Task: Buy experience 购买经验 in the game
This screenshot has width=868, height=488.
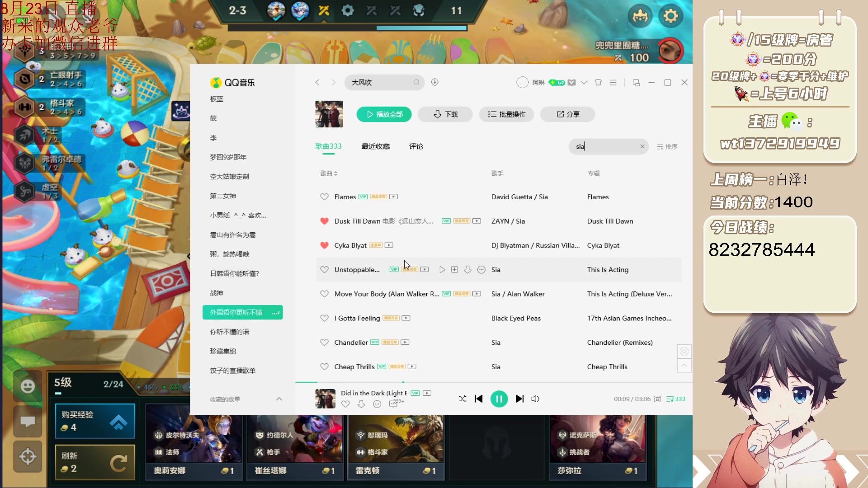Action: click(x=95, y=421)
